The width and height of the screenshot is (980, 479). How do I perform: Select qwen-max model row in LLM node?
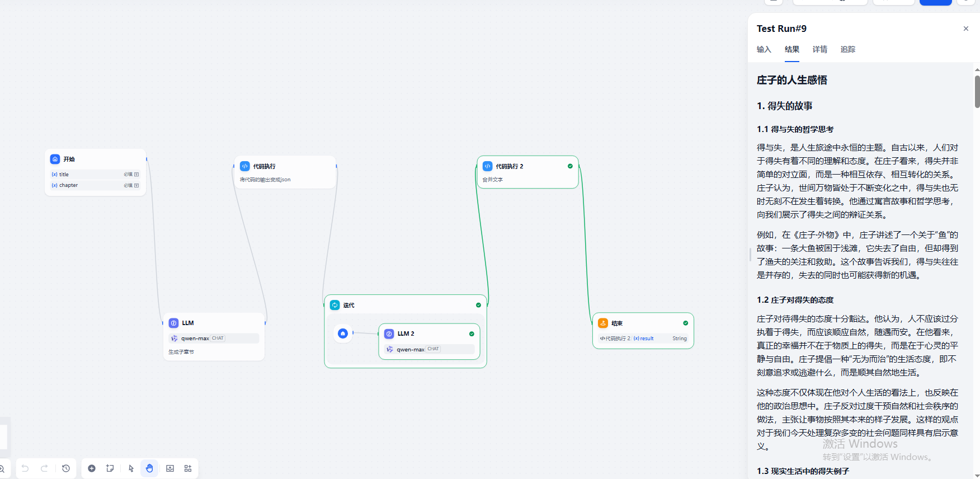pos(214,339)
